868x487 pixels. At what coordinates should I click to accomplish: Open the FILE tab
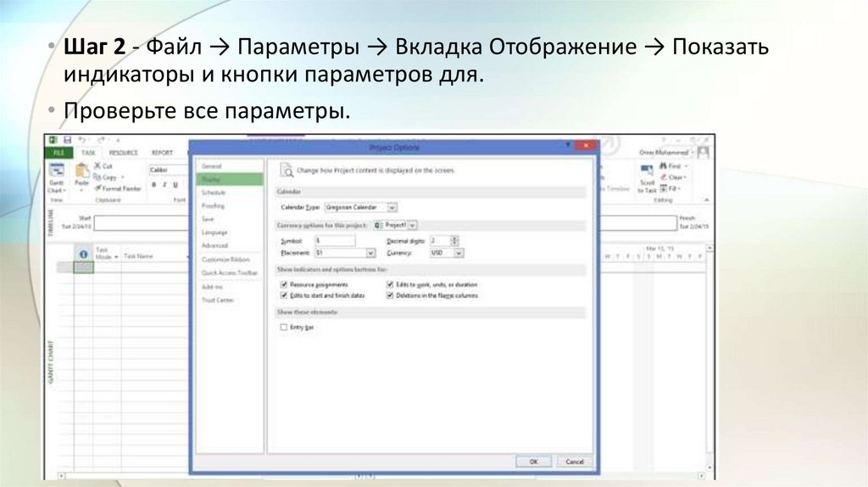click(58, 153)
